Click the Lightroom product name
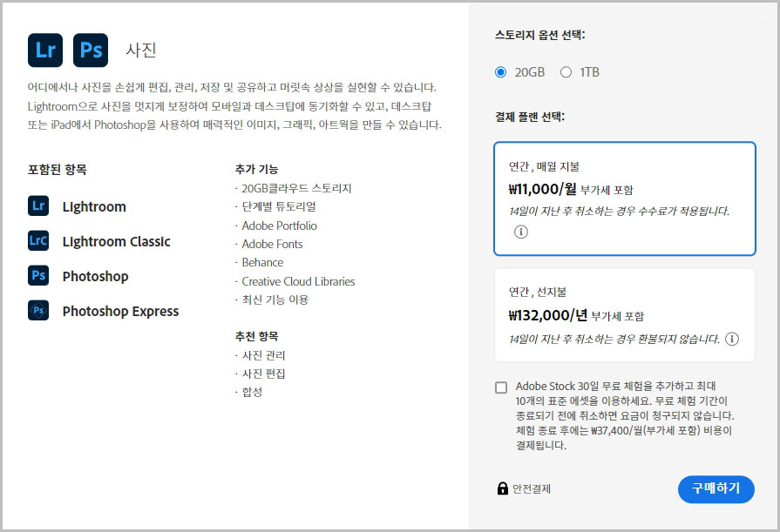This screenshot has height=532, width=780. [x=94, y=207]
